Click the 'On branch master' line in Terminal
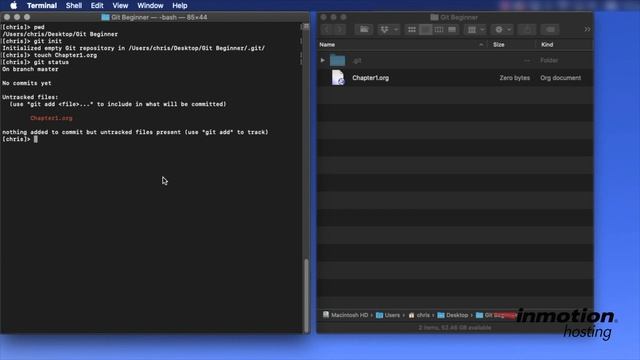The width and height of the screenshot is (640, 360). click(x=30, y=69)
